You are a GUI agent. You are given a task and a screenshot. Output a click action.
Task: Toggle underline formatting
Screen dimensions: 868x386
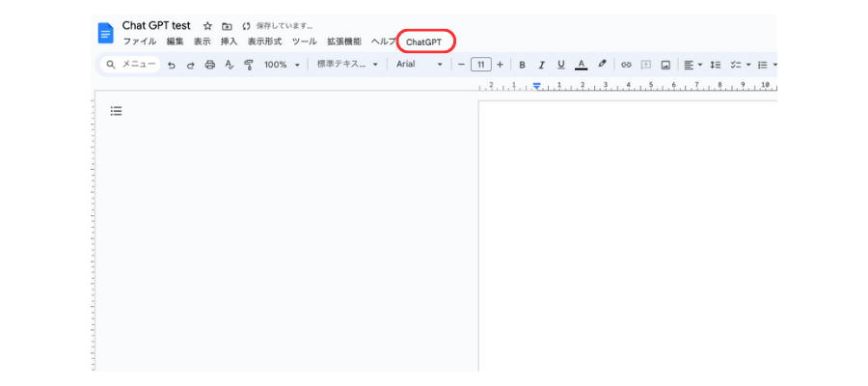560,65
